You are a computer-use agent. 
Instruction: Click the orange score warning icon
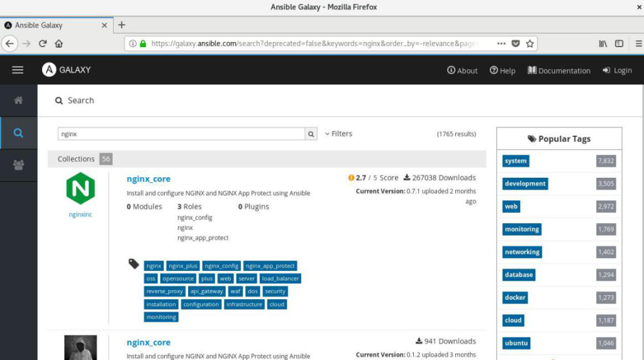(x=351, y=178)
